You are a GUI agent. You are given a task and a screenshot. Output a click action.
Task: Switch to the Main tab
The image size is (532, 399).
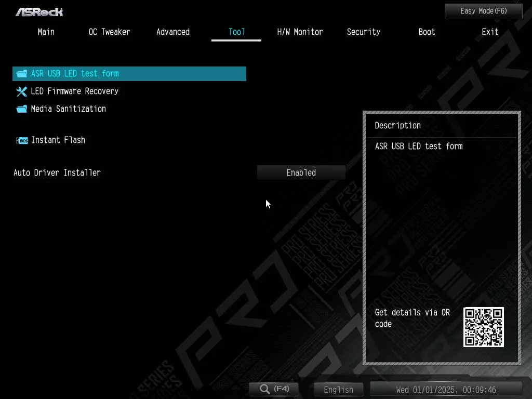coord(46,32)
